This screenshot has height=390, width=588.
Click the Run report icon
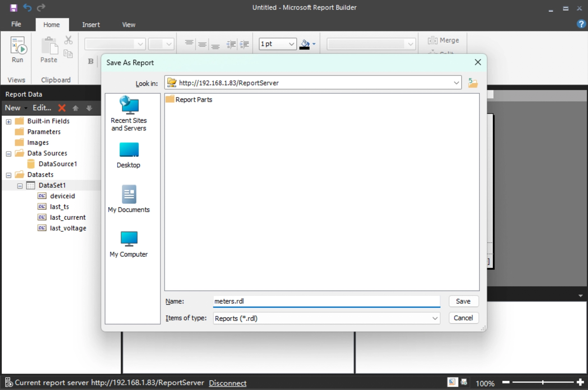click(18, 49)
